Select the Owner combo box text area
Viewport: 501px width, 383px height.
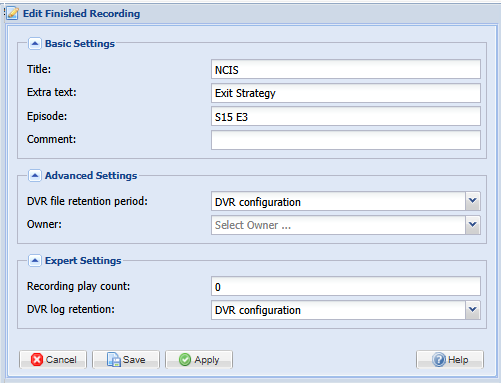click(338, 225)
